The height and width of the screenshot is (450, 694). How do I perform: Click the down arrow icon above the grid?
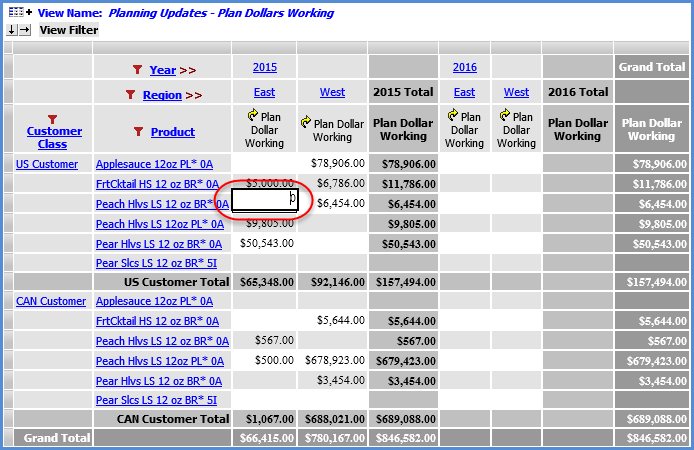click(x=11, y=30)
